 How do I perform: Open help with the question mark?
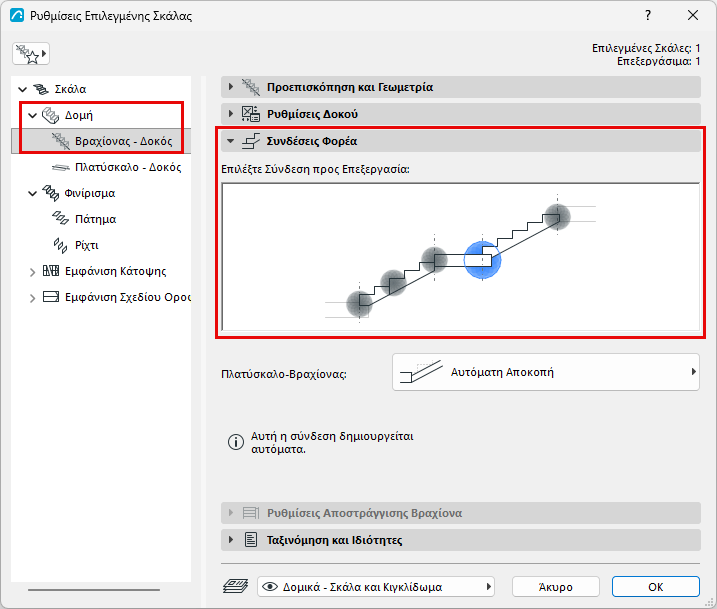[648, 15]
